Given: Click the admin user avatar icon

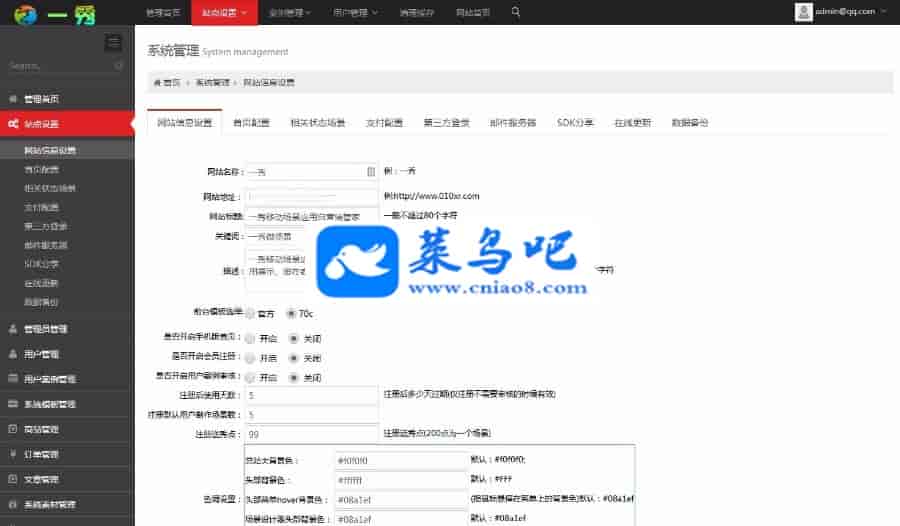Looking at the screenshot, I should click(x=803, y=12).
